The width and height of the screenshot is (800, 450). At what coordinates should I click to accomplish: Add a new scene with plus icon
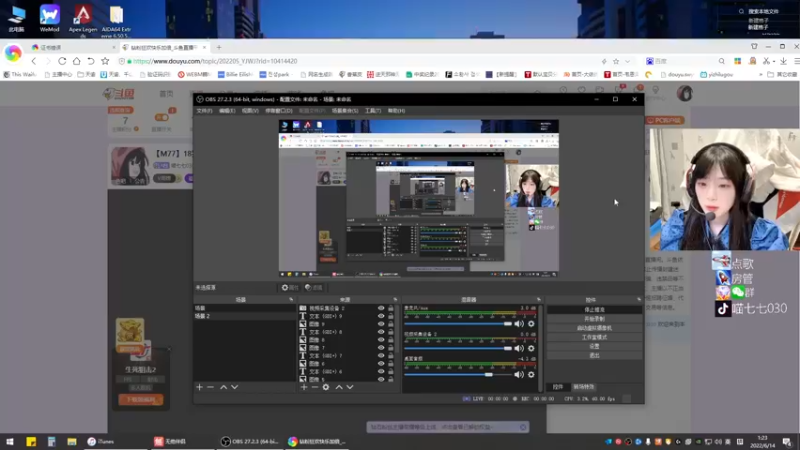[199, 387]
